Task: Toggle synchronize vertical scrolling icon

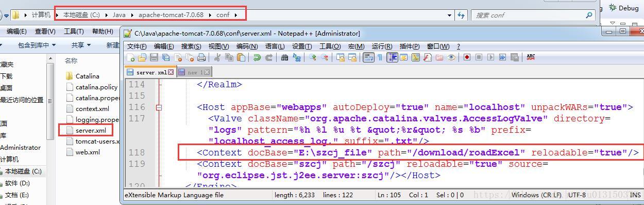Action: coord(341,57)
